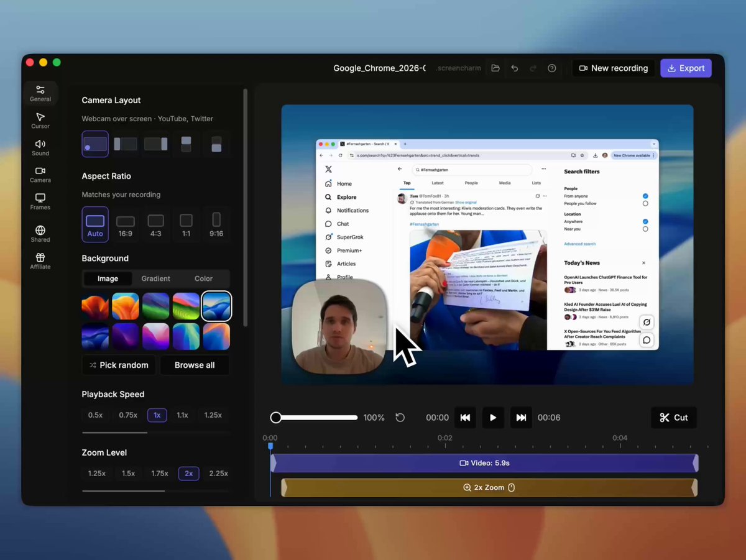Select fifth camera layout with webcam on bottom

[216, 144]
